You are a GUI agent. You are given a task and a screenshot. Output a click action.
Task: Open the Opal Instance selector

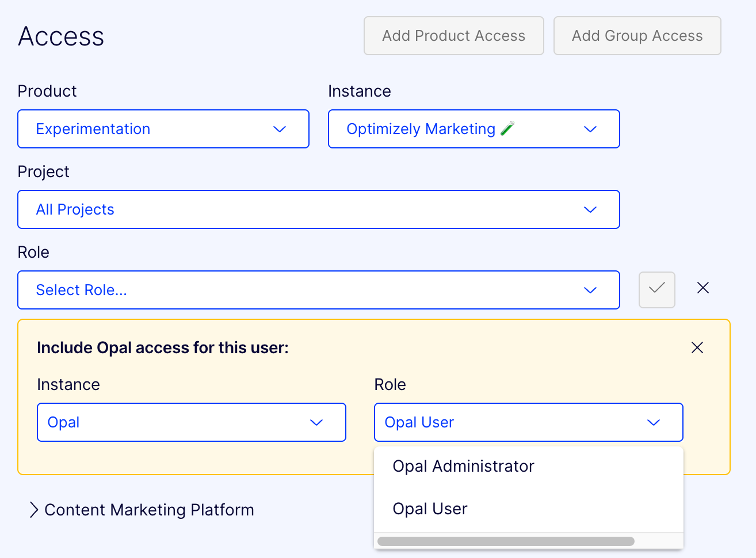tap(191, 422)
